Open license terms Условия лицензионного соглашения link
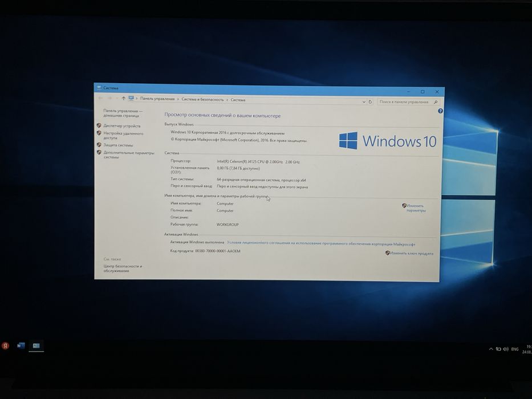This screenshot has width=532, height=399. coord(321,243)
